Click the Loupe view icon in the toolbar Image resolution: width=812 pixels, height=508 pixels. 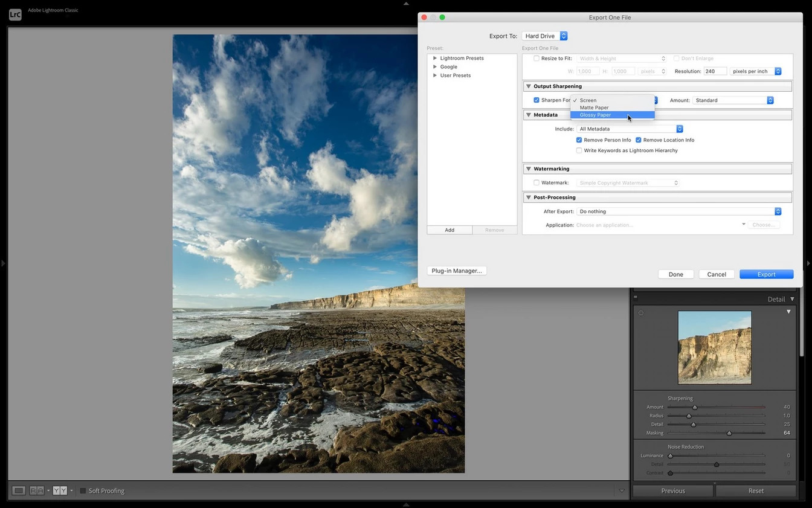pyautogui.click(x=19, y=490)
